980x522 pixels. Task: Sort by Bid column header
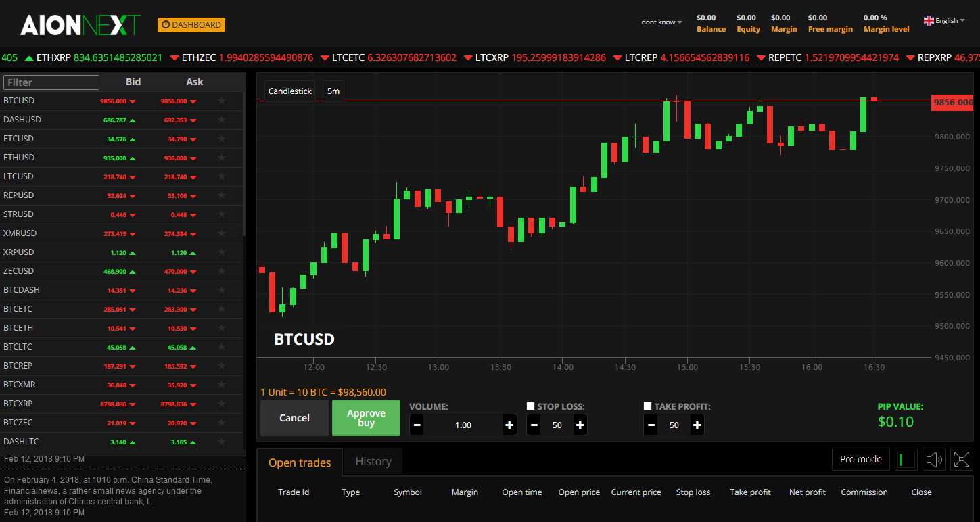tap(133, 82)
